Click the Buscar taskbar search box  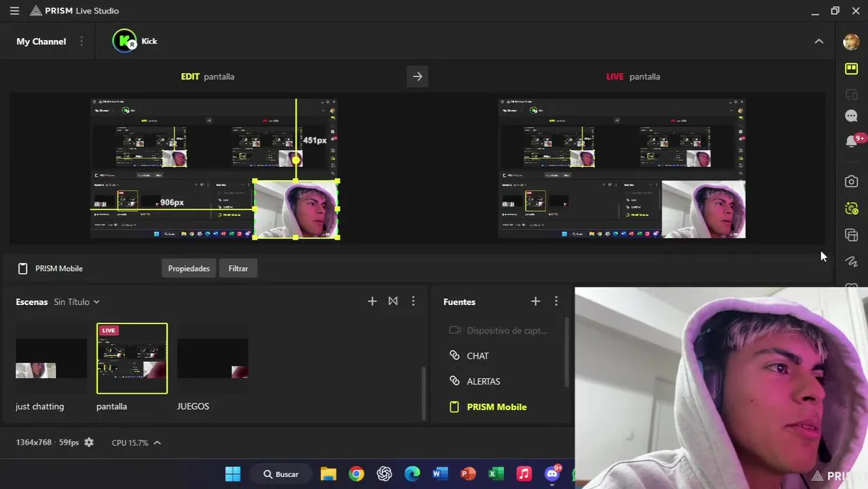click(281, 474)
